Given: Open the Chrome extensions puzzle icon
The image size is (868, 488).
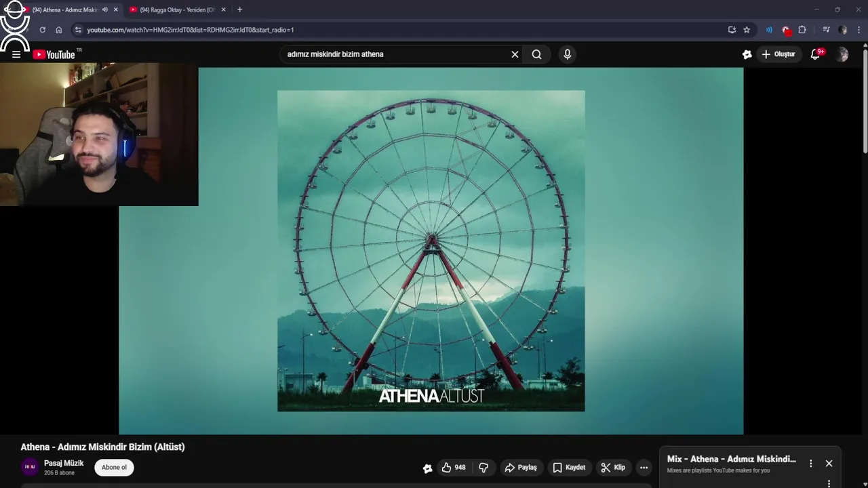Looking at the screenshot, I should pos(802,30).
